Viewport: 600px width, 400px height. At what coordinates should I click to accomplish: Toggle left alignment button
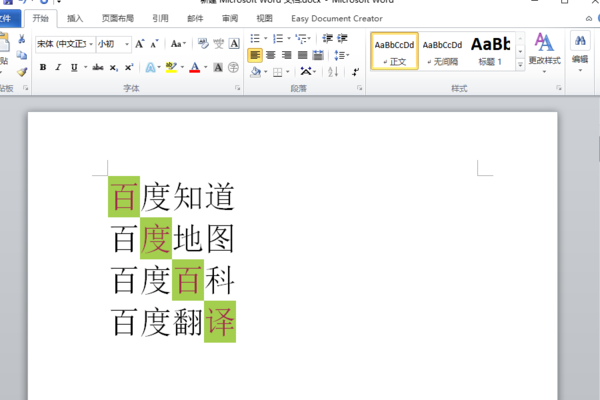coord(255,55)
